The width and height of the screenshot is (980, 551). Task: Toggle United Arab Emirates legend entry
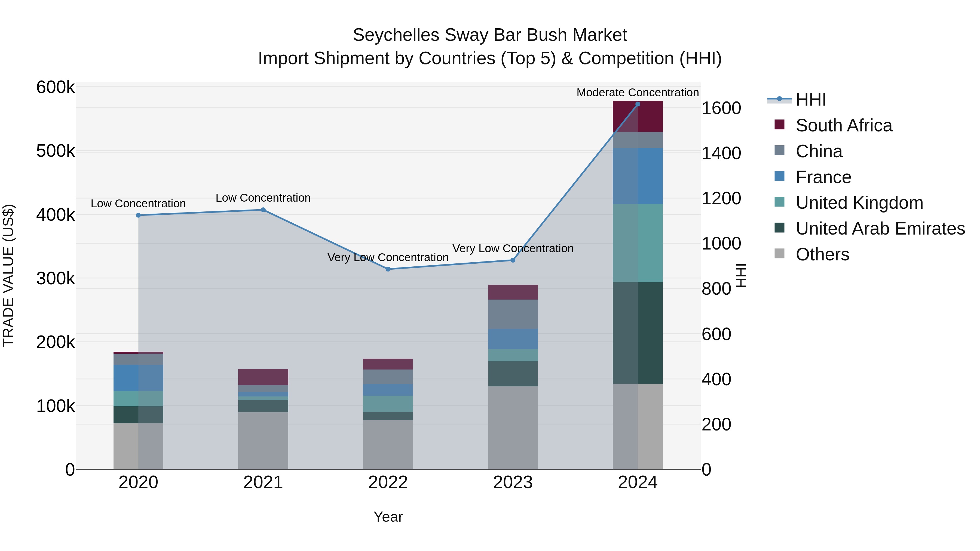point(870,229)
